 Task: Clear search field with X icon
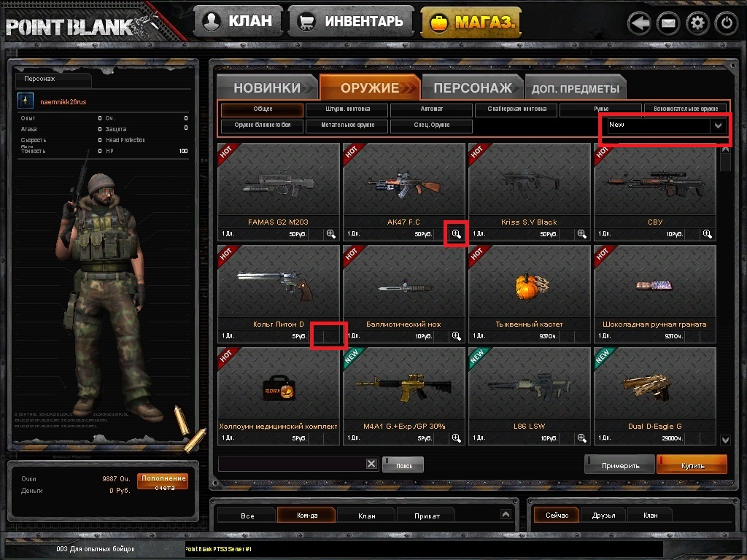coord(371,464)
